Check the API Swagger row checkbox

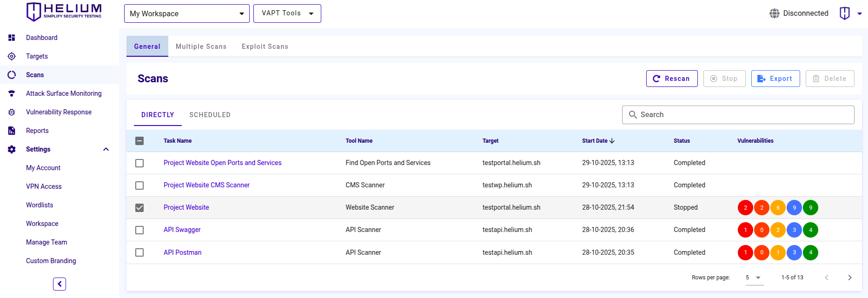pos(139,230)
